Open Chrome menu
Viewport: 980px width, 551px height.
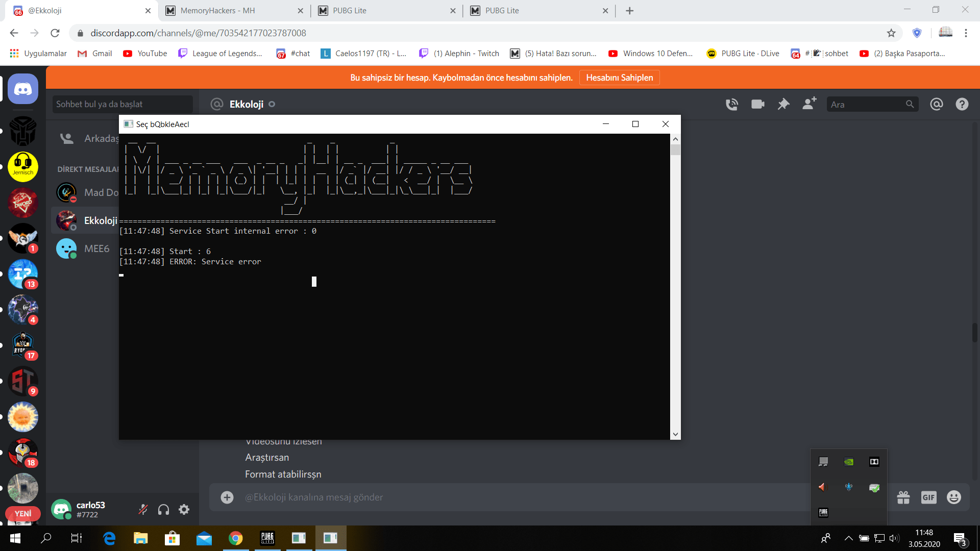(966, 33)
